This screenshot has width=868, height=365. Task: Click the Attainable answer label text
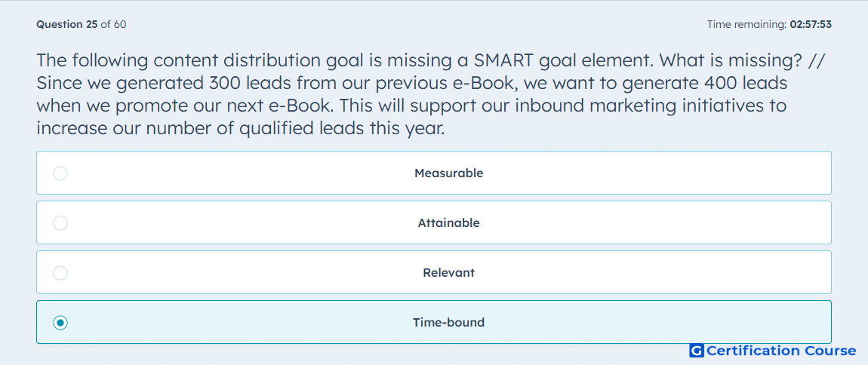(448, 223)
